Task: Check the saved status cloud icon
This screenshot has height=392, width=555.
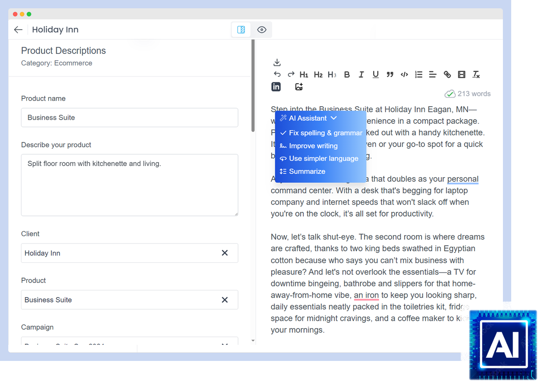Action: tap(450, 94)
